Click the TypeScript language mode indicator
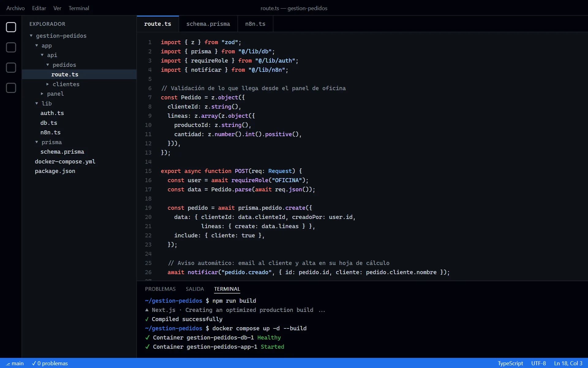 [x=510, y=363]
